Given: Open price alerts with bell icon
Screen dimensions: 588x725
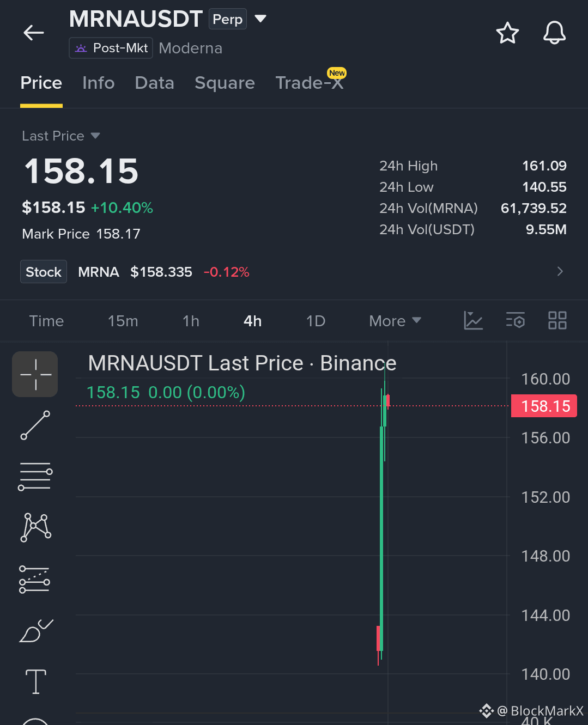Looking at the screenshot, I should coord(555,33).
